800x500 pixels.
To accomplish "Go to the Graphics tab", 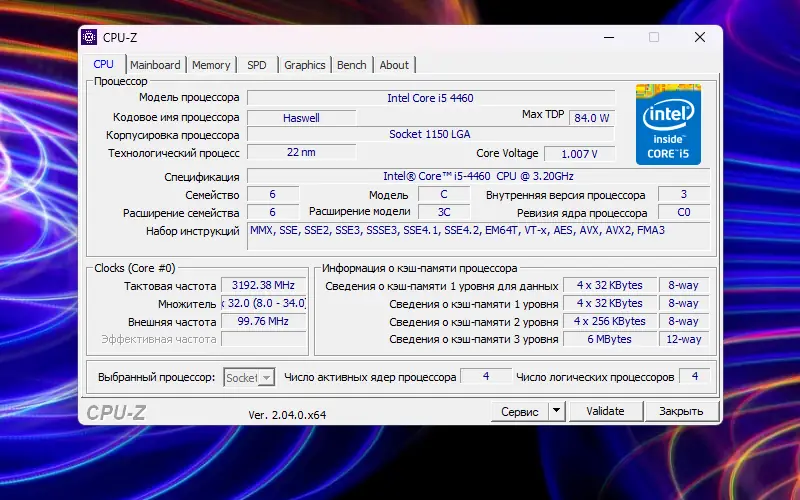I will coord(305,65).
